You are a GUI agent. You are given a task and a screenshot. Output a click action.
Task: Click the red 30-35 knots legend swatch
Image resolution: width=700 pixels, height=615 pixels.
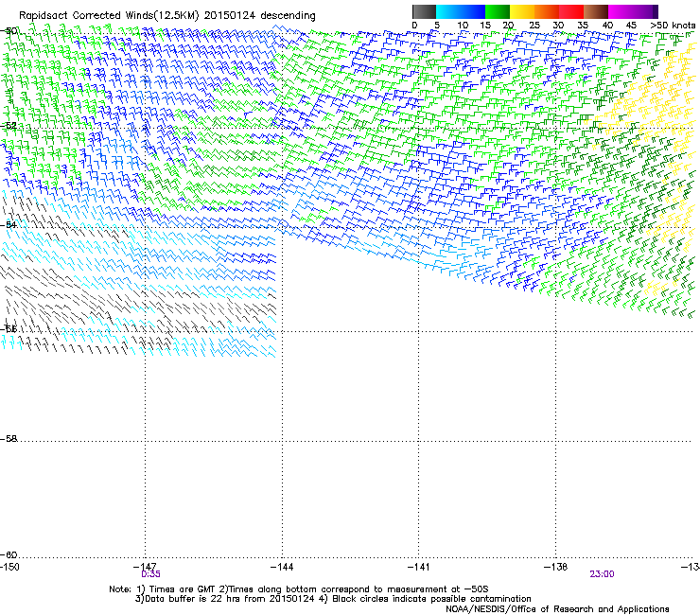tap(571, 11)
